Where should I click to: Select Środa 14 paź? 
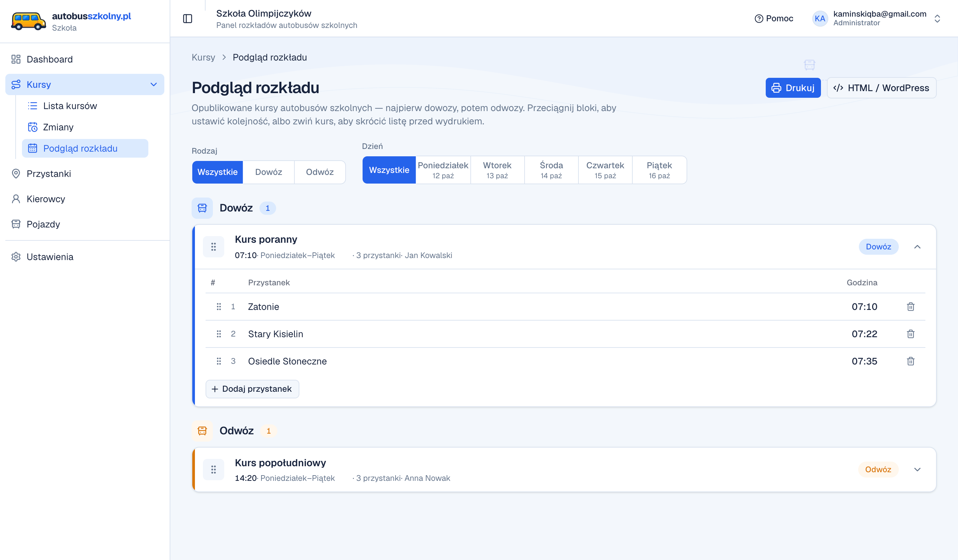point(551,170)
